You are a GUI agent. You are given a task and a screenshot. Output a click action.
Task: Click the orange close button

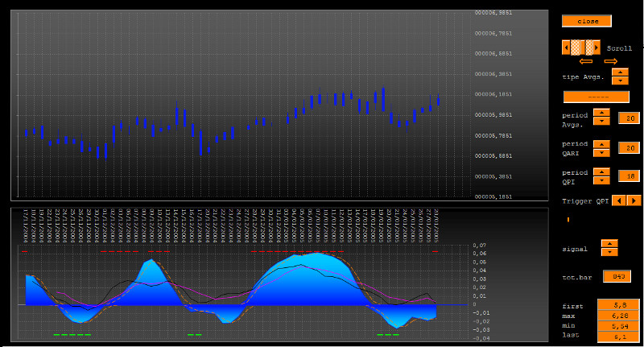(587, 21)
